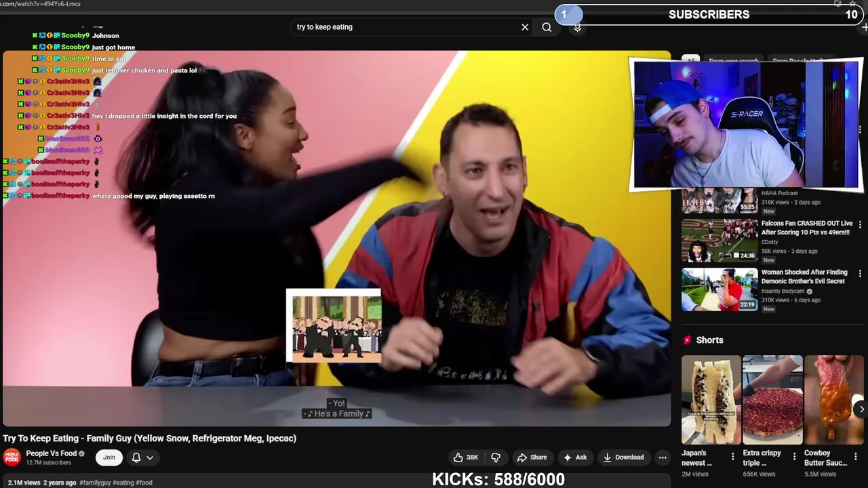Click the #eating hashtag
Viewport: 868px width, 488px height.
click(123, 483)
